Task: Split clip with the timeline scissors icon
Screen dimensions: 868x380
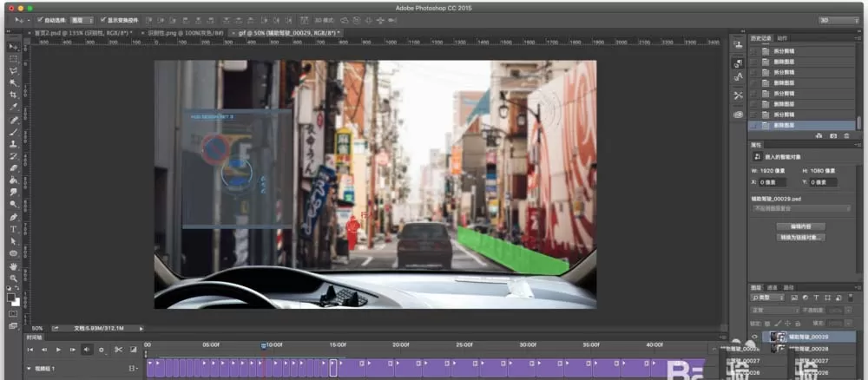Action: pyautogui.click(x=118, y=350)
